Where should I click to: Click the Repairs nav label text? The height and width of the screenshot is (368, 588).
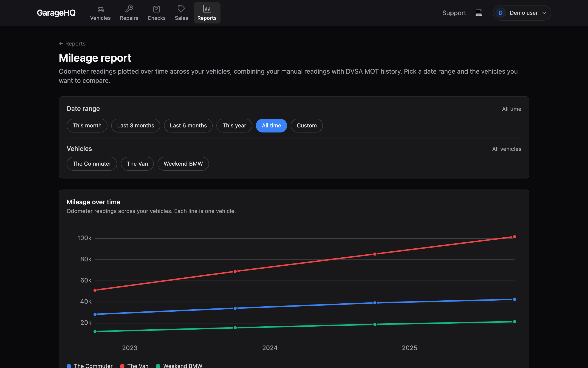pos(129,18)
